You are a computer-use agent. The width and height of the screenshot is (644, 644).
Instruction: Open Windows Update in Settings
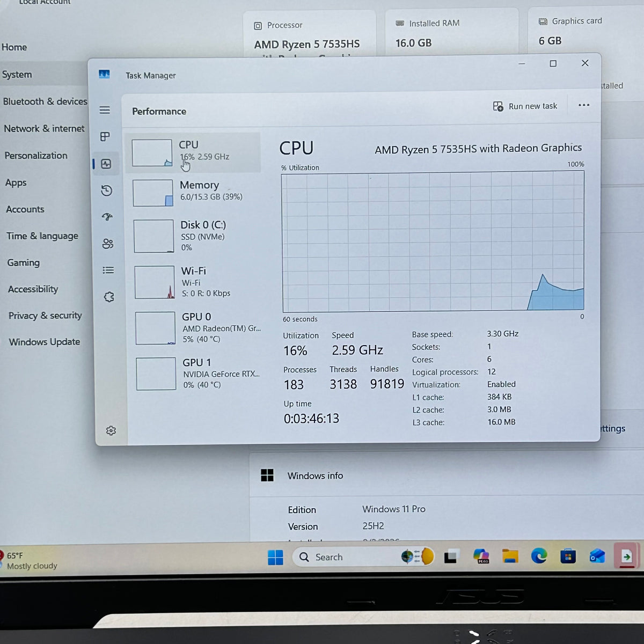[x=45, y=342]
